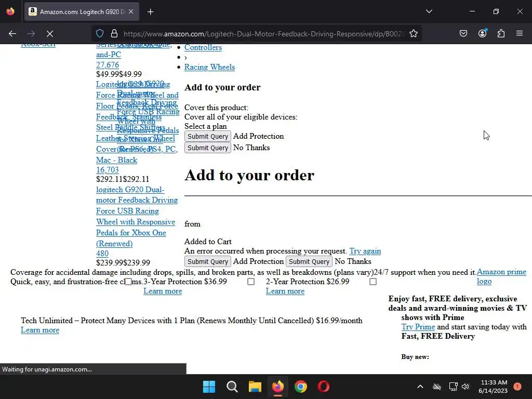Image resolution: width=532 pixels, height=399 pixels.
Task: Open the notification badge in the tray
Action: (x=517, y=387)
